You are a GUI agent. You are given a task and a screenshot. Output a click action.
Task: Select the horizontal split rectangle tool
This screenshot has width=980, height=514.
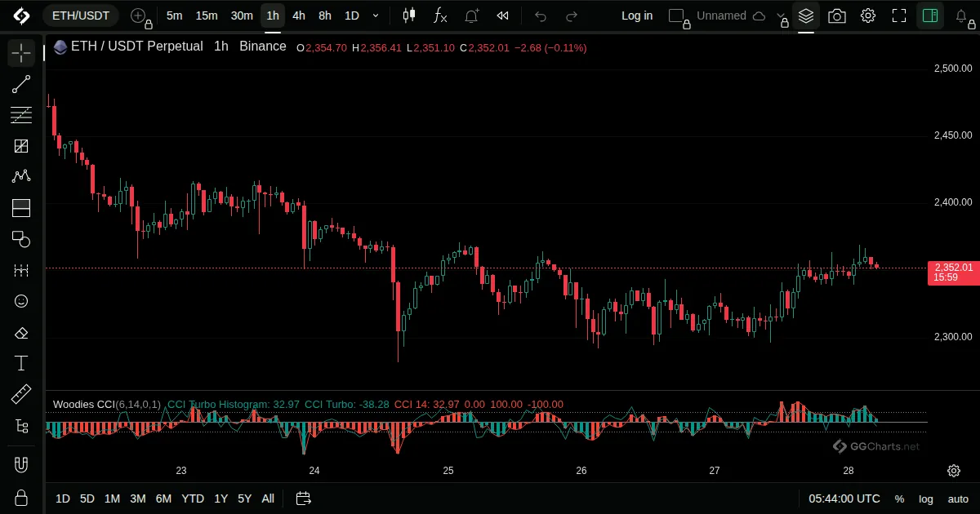pyautogui.click(x=21, y=208)
